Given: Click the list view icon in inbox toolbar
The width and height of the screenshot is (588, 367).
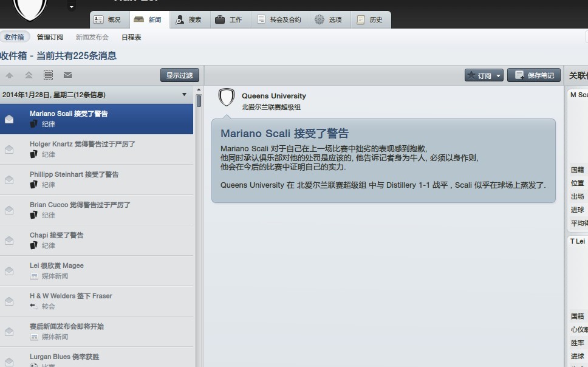Looking at the screenshot, I should [x=48, y=75].
